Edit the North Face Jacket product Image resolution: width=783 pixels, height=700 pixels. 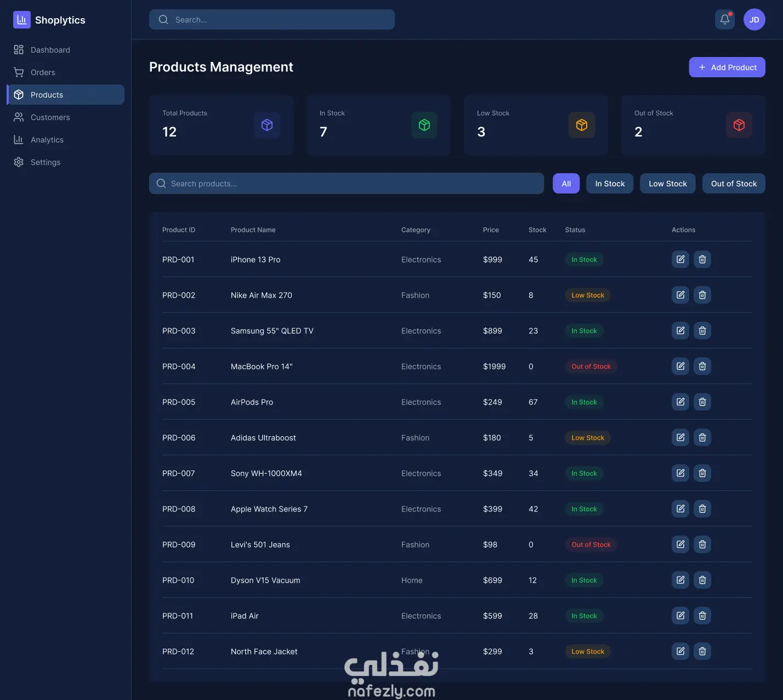[680, 651]
